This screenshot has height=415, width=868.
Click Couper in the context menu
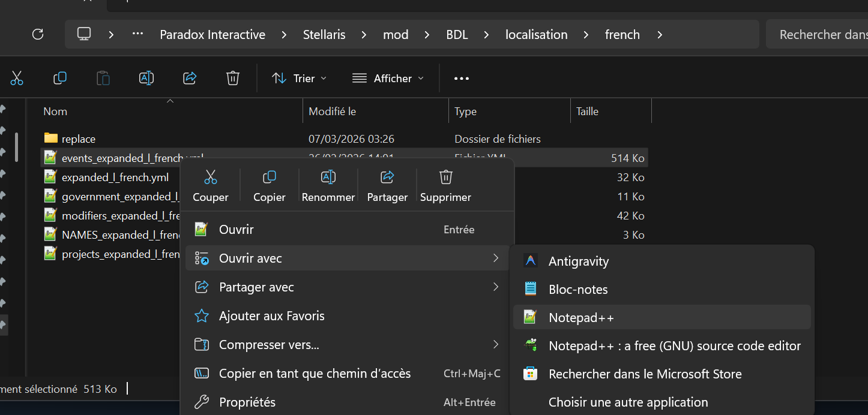tap(210, 185)
